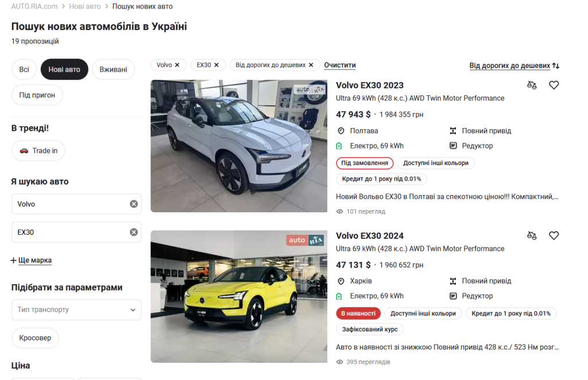Click Кредит до 1 року on 2024 listing
Image resolution: width=588 pixels, height=380 pixels.
tap(511, 313)
